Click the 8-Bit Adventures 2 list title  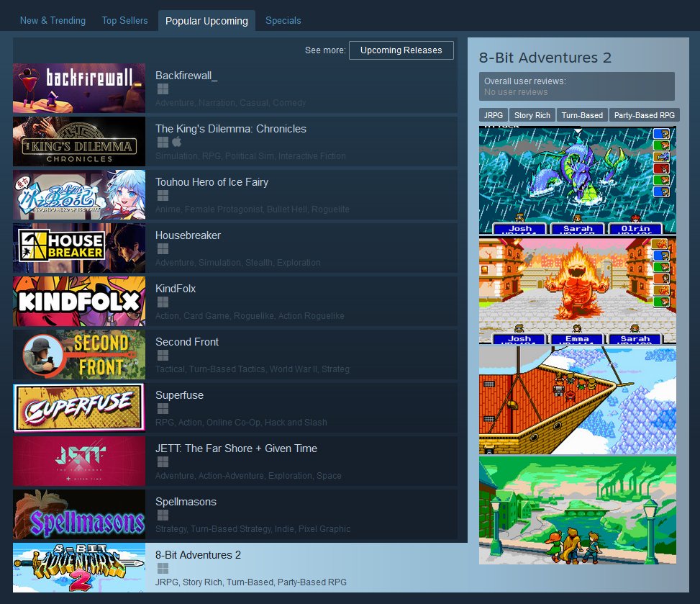tap(198, 555)
